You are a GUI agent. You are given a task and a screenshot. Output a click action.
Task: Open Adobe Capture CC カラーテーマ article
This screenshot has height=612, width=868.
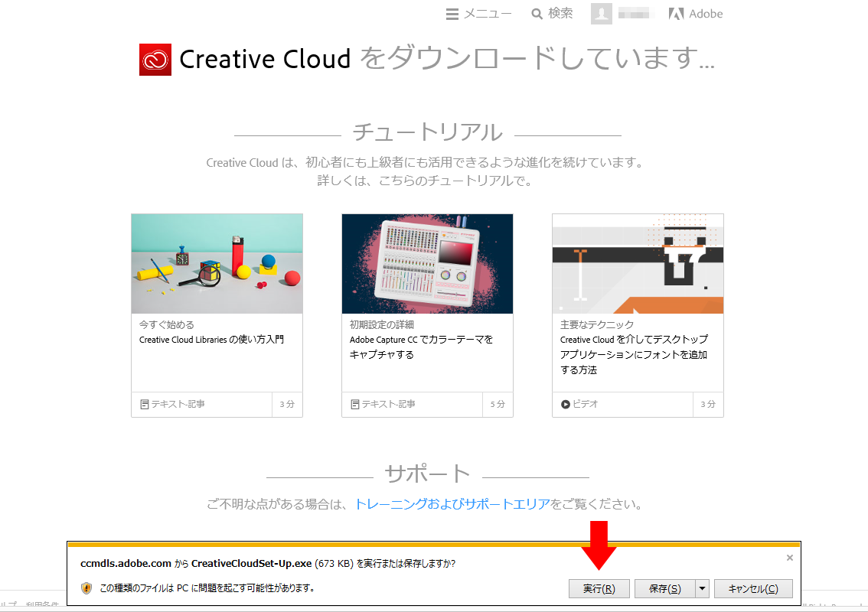pos(421,347)
